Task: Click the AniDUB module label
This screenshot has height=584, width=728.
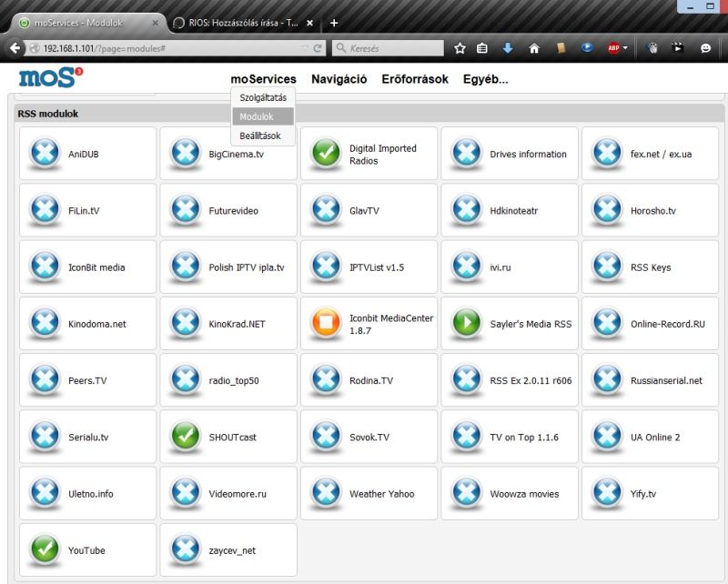Action: (83, 154)
